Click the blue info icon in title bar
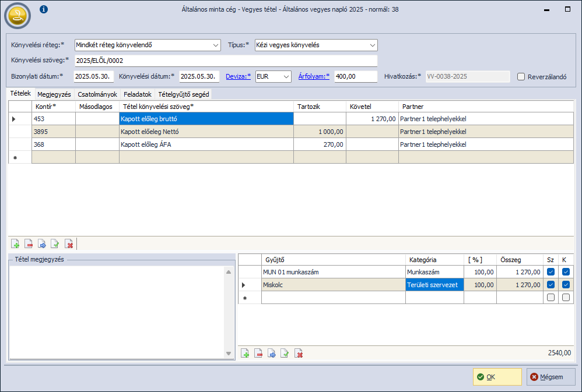The width and height of the screenshot is (582, 392). pyautogui.click(x=44, y=9)
